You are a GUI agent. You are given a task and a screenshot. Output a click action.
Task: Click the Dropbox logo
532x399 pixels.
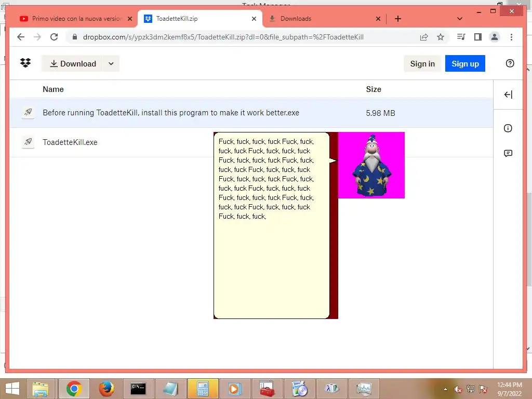(x=25, y=63)
